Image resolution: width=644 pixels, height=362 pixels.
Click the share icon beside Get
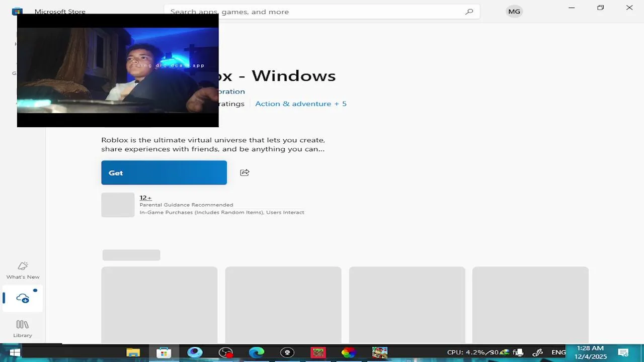click(x=245, y=172)
